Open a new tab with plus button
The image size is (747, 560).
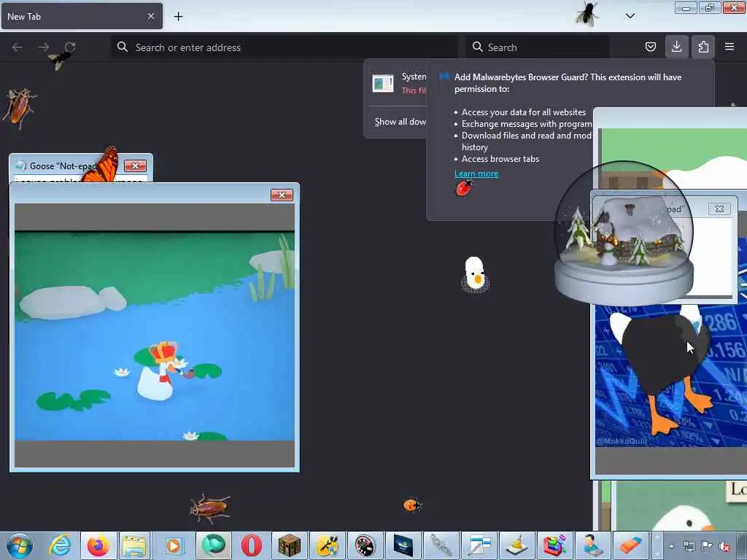point(178,16)
